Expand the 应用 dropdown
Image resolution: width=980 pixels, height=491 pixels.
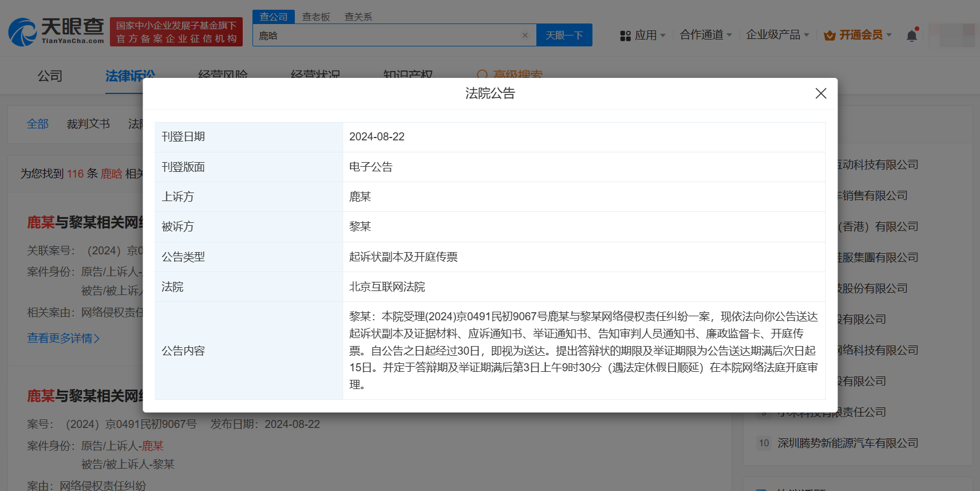[x=663, y=36]
